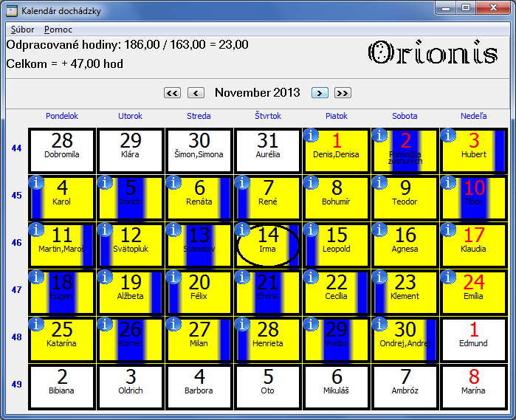Image resolution: width=516 pixels, height=420 pixels.
Task: Click info icon on day 22 Cecília
Action: tap(311, 277)
